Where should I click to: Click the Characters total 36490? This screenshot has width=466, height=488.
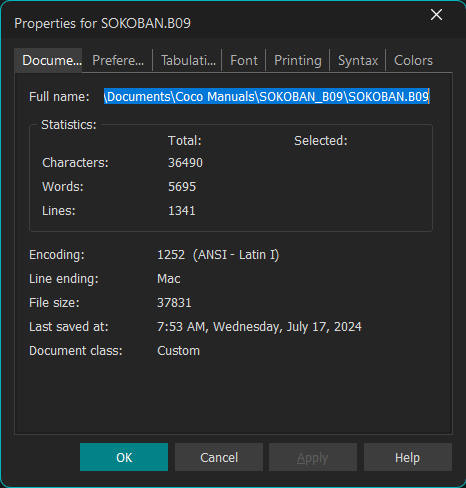185,163
